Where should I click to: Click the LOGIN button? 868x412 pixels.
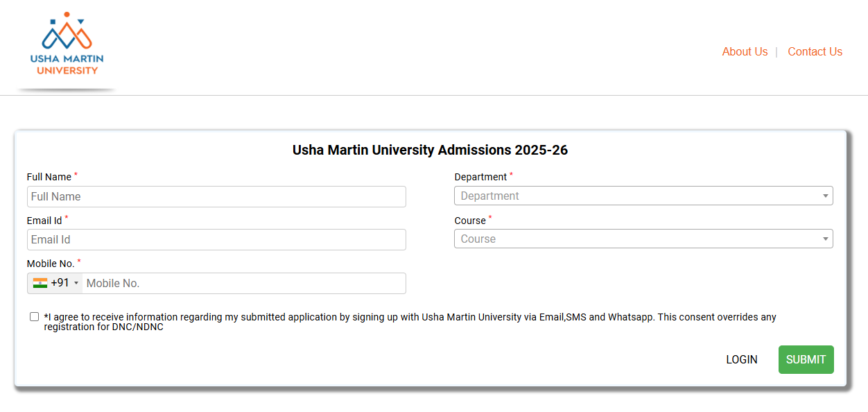pos(742,360)
